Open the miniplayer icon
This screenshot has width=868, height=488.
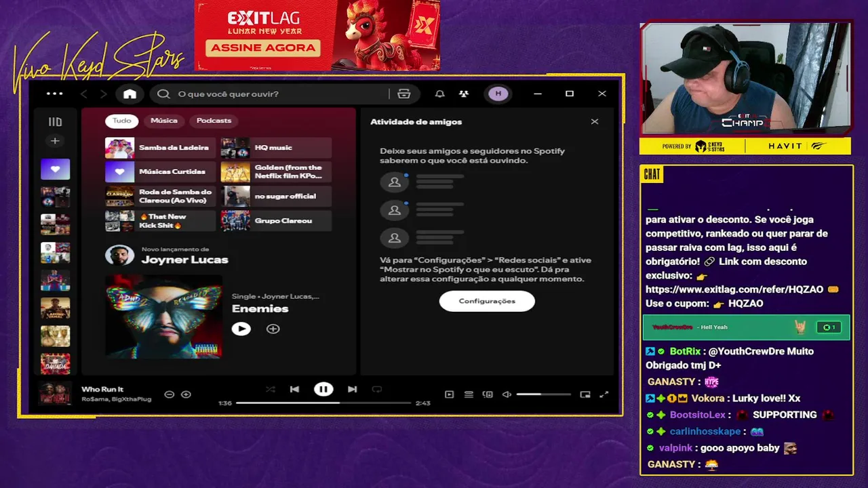pos(585,394)
